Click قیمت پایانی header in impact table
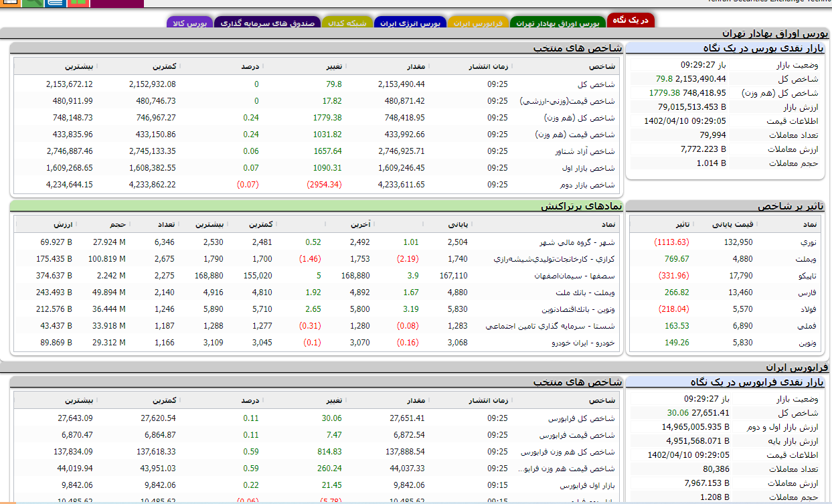 734,224
